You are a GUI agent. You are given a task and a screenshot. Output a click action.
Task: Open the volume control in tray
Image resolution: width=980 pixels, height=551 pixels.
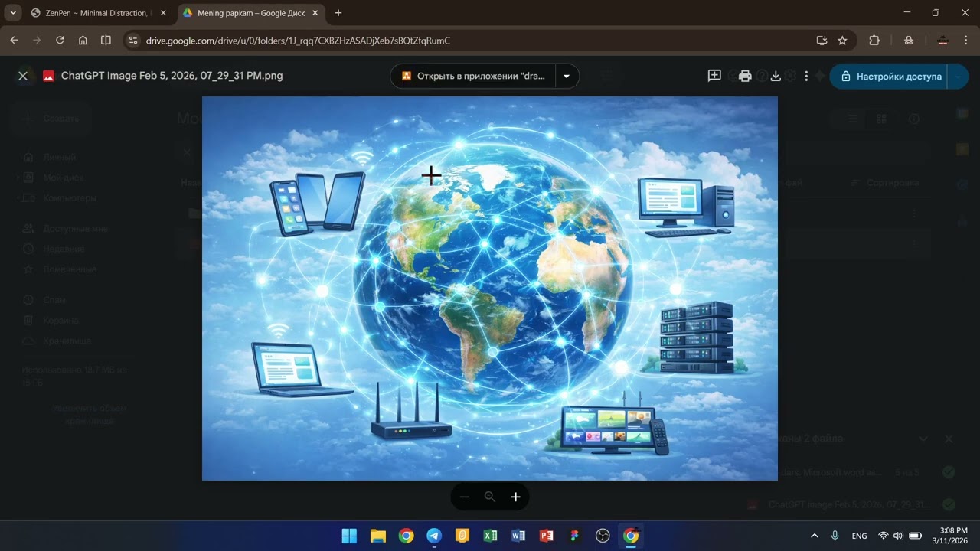pyautogui.click(x=898, y=536)
